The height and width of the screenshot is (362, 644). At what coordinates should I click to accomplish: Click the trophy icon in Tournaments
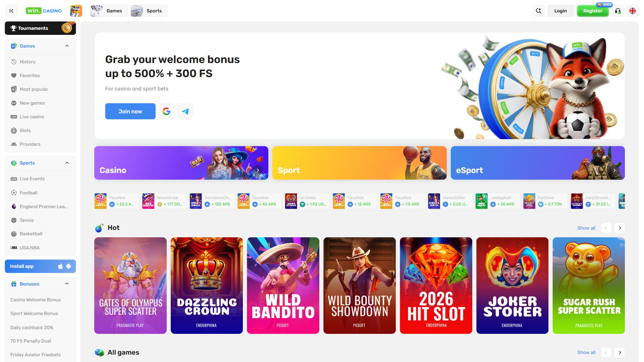[13, 28]
